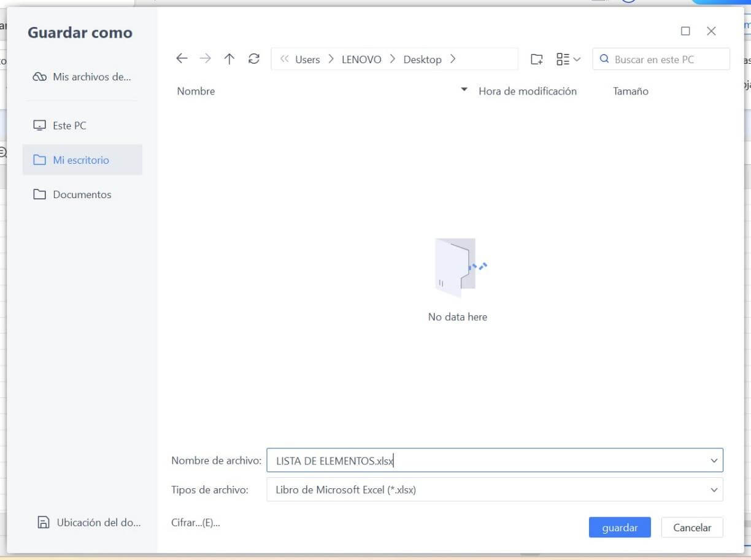Image resolution: width=751 pixels, height=560 pixels.
Task: Click the search magnifier in "Buscar en este PC"
Action: tap(604, 58)
